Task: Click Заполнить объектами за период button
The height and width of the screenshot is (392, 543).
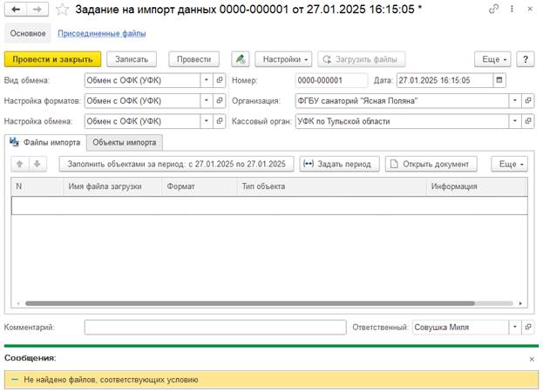Action: pos(177,164)
